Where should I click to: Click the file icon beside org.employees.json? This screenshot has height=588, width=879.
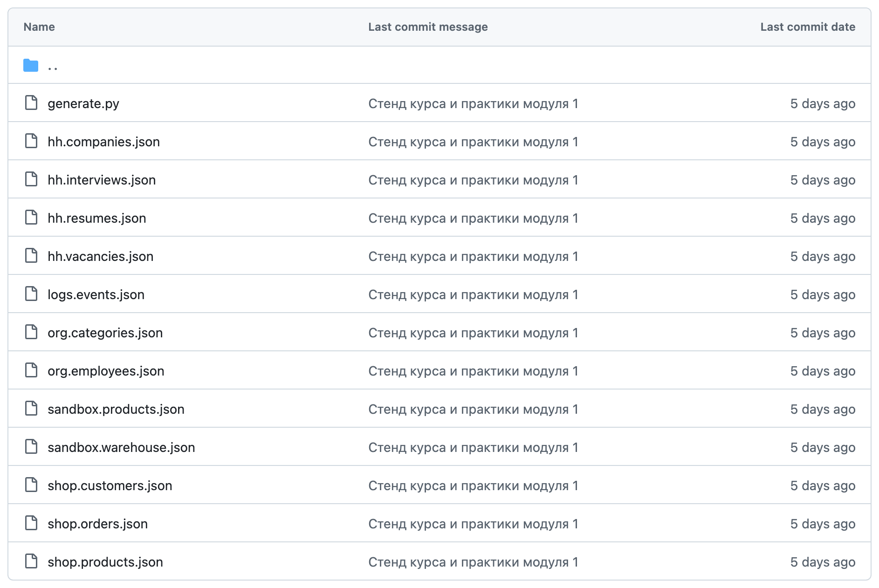click(31, 370)
